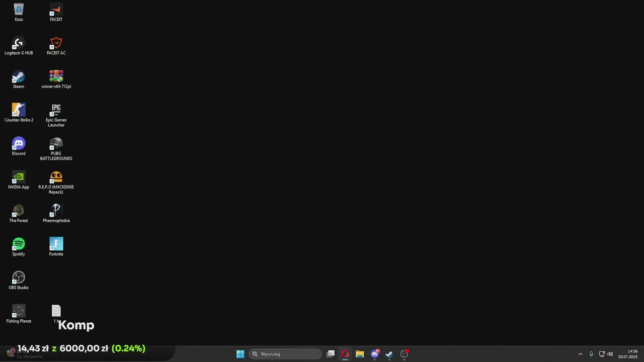Select the NVIDIA App shortcut

[19, 180]
